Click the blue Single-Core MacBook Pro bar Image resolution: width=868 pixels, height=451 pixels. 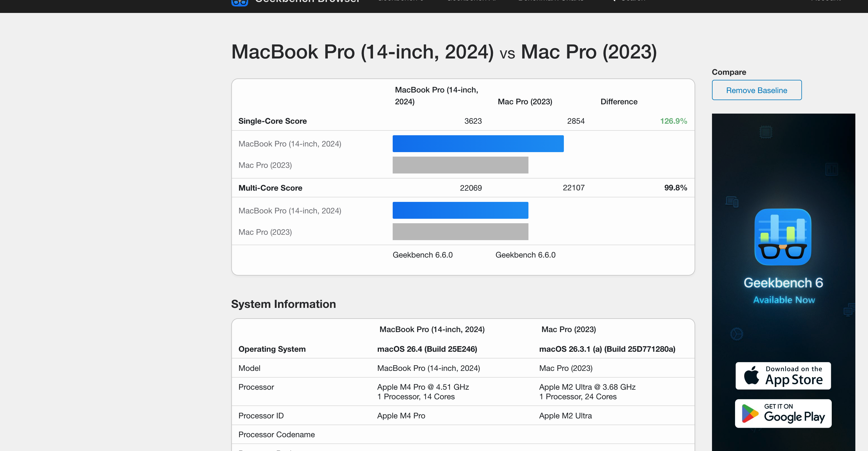[x=478, y=144]
